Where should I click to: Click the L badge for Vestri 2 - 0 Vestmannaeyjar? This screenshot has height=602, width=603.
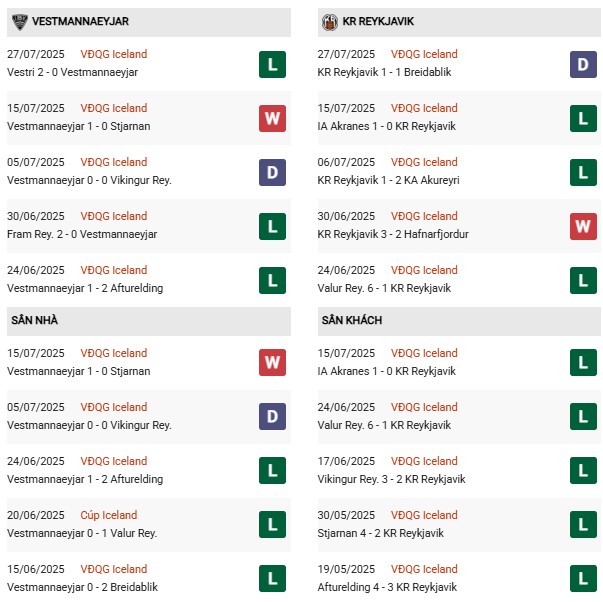click(272, 65)
